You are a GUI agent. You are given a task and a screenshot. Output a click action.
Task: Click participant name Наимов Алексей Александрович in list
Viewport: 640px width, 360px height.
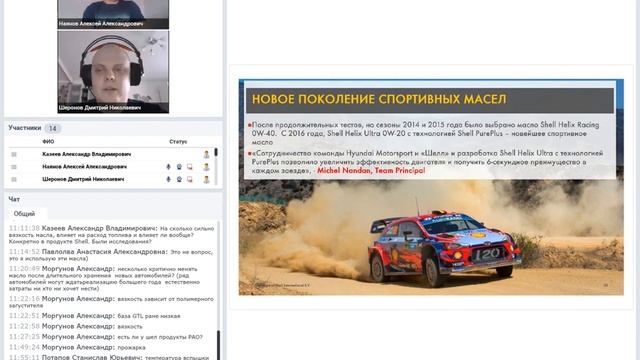click(84, 167)
